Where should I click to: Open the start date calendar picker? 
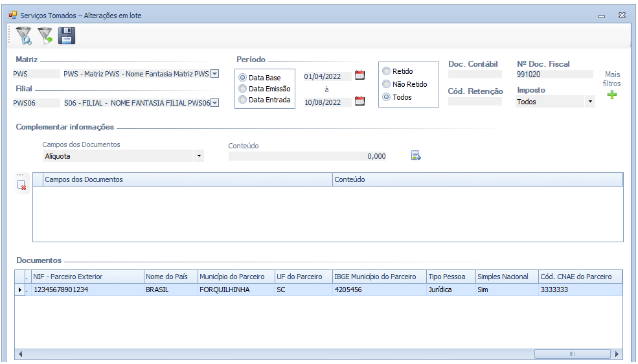click(360, 75)
